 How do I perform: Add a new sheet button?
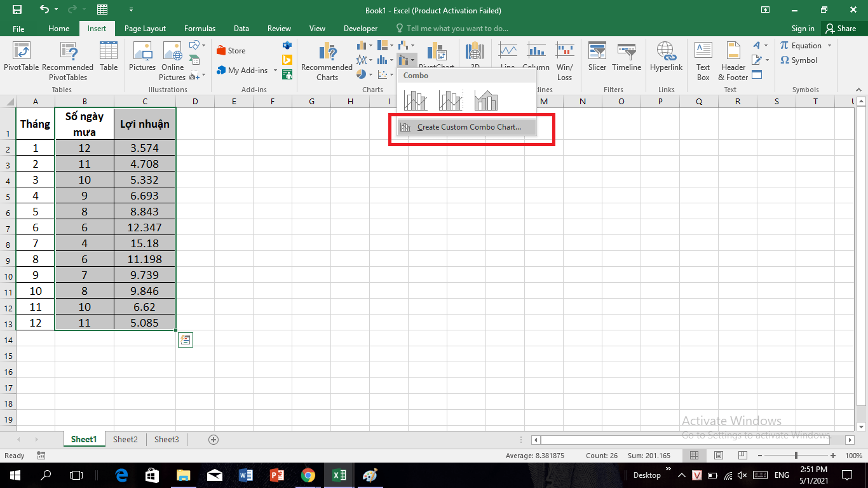pyautogui.click(x=214, y=440)
